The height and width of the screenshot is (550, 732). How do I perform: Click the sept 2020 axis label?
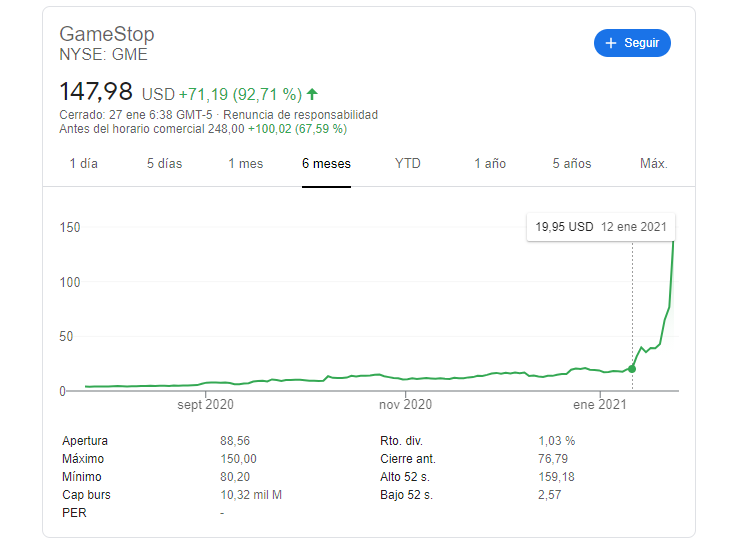coord(205,405)
